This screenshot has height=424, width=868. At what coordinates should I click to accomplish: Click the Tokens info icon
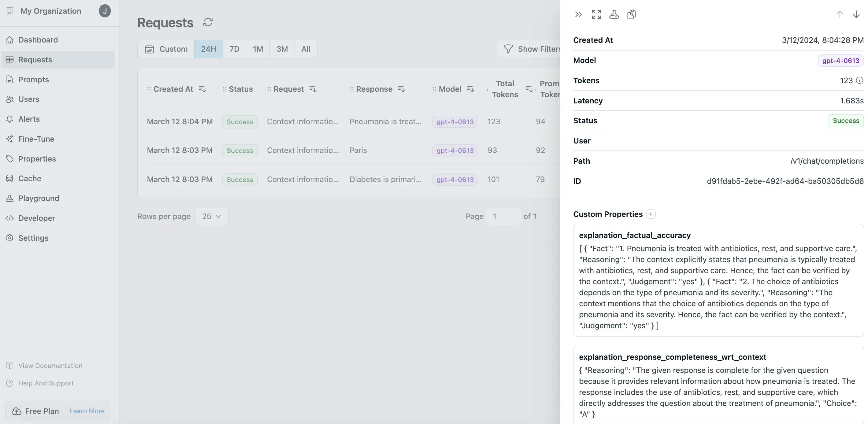pos(859,80)
